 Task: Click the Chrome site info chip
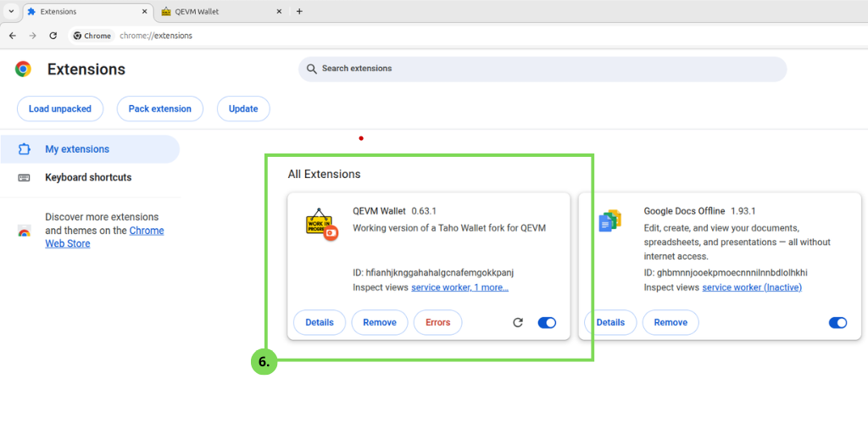point(92,36)
